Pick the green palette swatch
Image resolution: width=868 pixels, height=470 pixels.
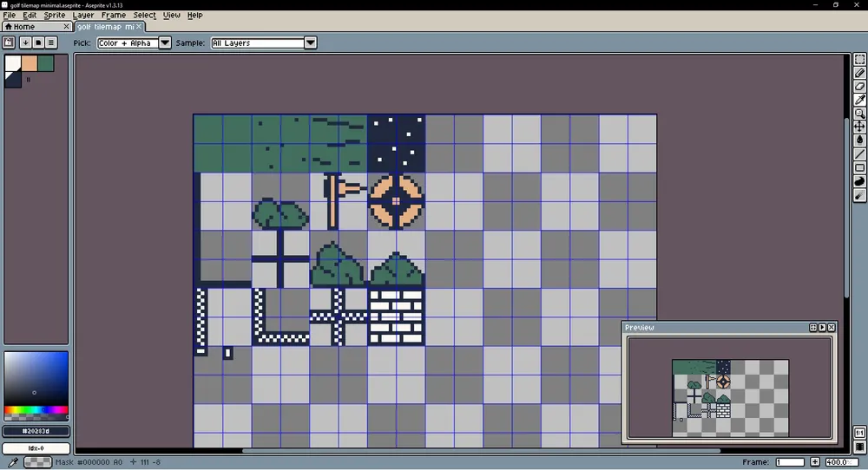tap(45, 63)
